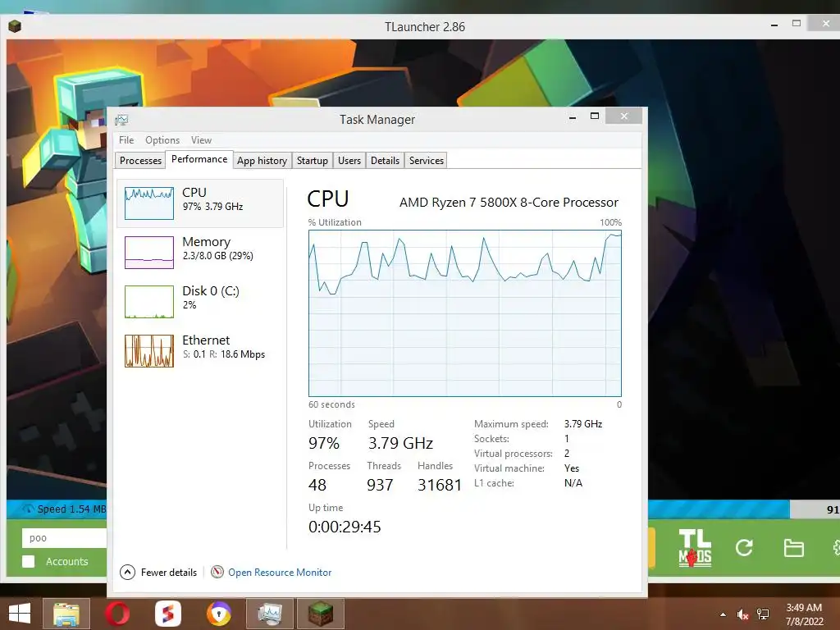The width and height of the screenshot is (840, 630).
Task: Click the taskbar clock showing 3:49 AM
Action: [x=804, y=614]
